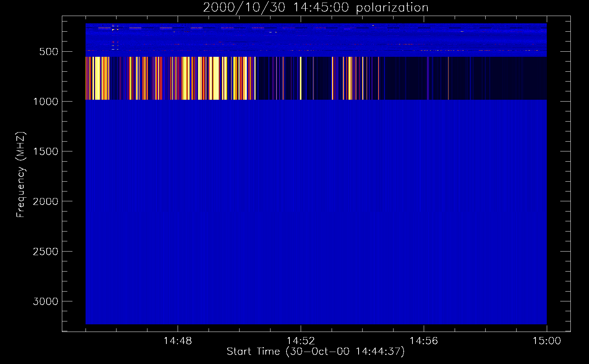Click the 1000 frequency tick label
The width and height of the screenshot is (589, 364).
tap(46, 102)
